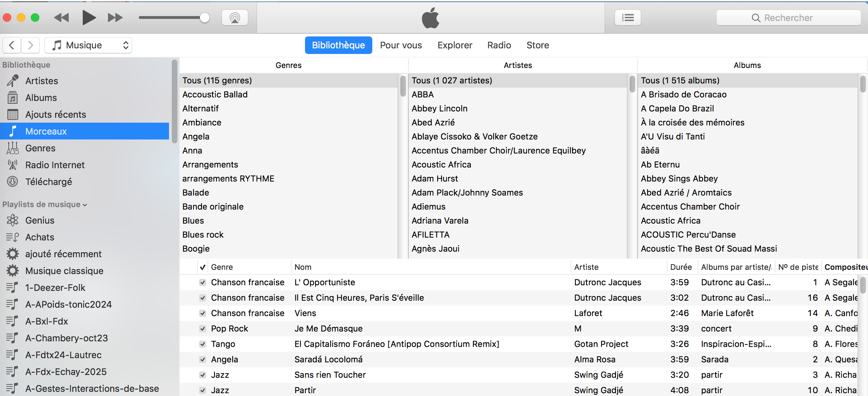This screenshot has height=396, width=868.
Task: Click the rewind previous track icon
Action: (61, 18)
